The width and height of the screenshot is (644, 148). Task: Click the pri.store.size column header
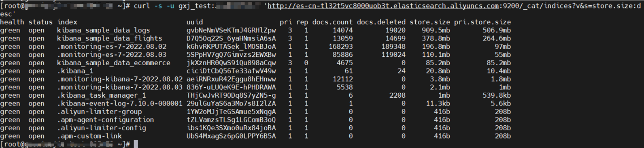(482, 22)
